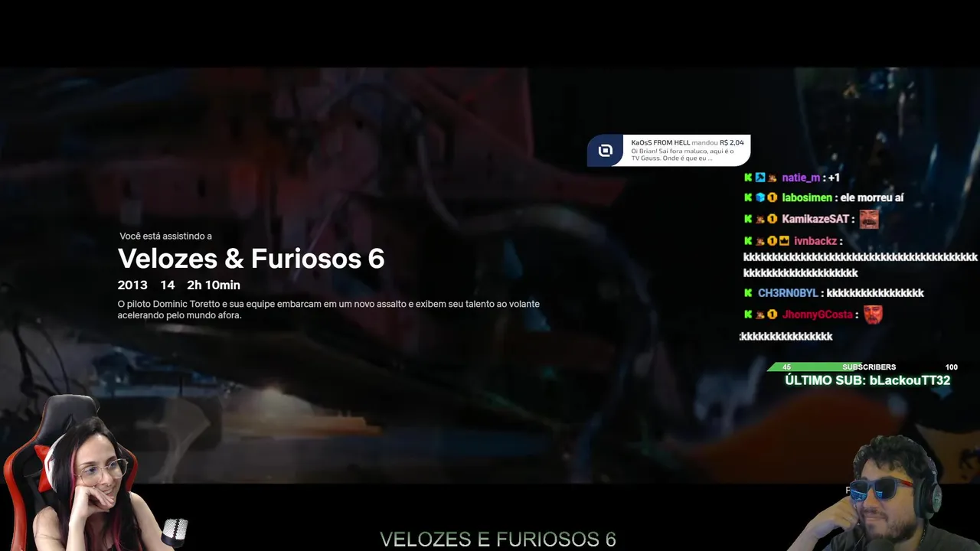Open ivnbackz's chat username

coord(815,241)
